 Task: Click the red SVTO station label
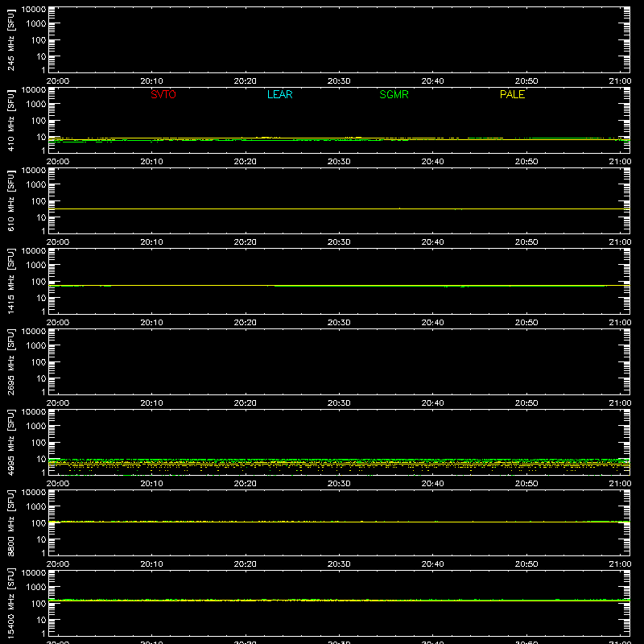(x=163, y=94)
